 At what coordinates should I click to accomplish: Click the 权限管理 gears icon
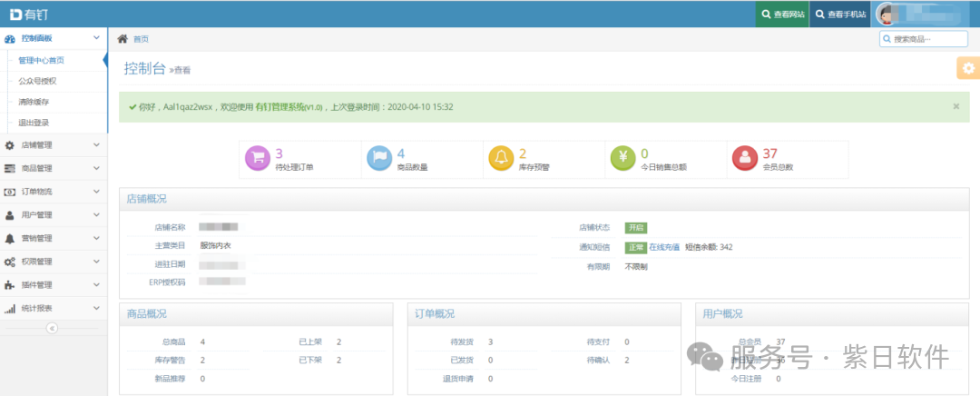[x=9, y=262]
